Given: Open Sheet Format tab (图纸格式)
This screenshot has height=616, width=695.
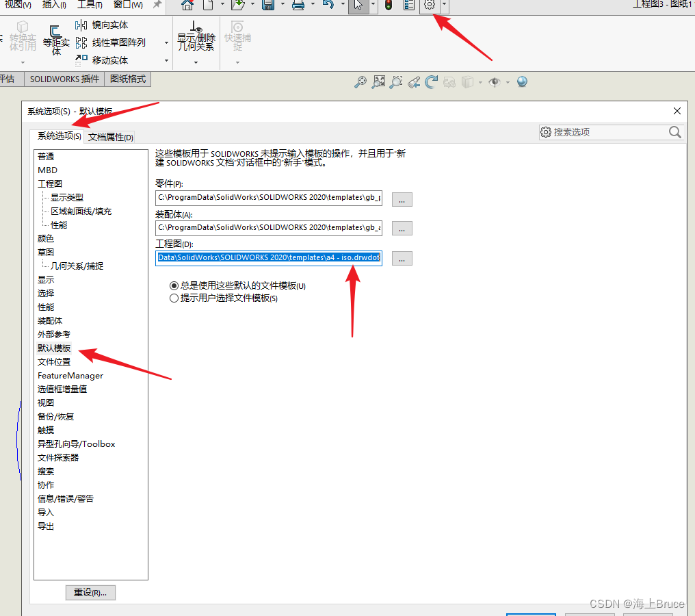Looking at the screenshot, I should (128, 79).
